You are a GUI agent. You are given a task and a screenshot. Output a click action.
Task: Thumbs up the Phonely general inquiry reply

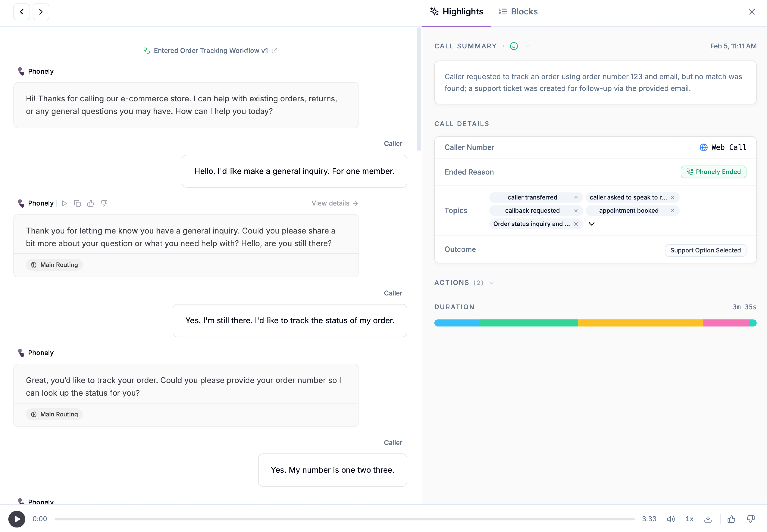[x=91, y=203]
